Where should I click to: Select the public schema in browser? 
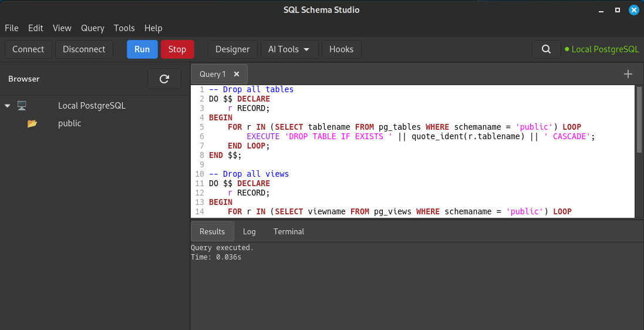95,123
